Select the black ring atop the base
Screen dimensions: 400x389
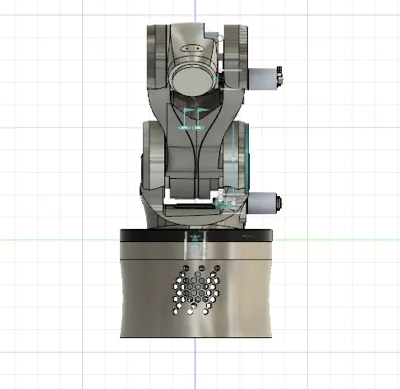pyautogui.click(x=196, y=235)
